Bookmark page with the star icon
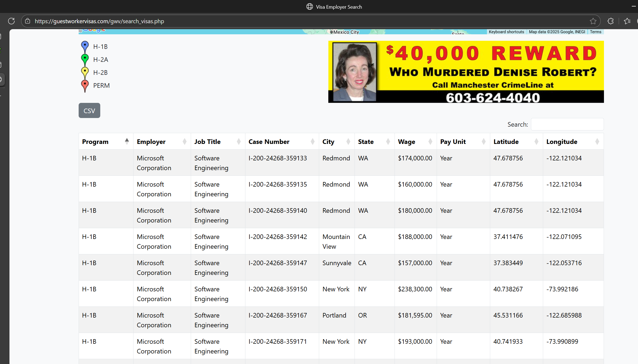 (593, 21)
